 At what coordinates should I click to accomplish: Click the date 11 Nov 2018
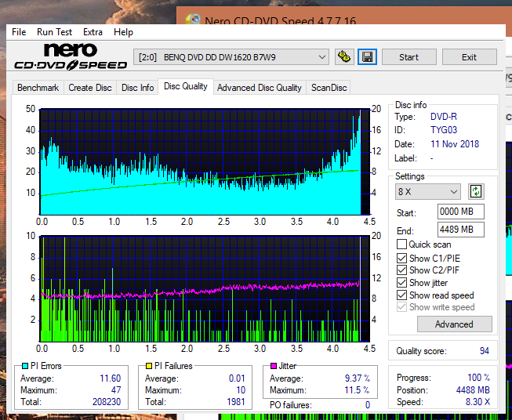point(455,144)
